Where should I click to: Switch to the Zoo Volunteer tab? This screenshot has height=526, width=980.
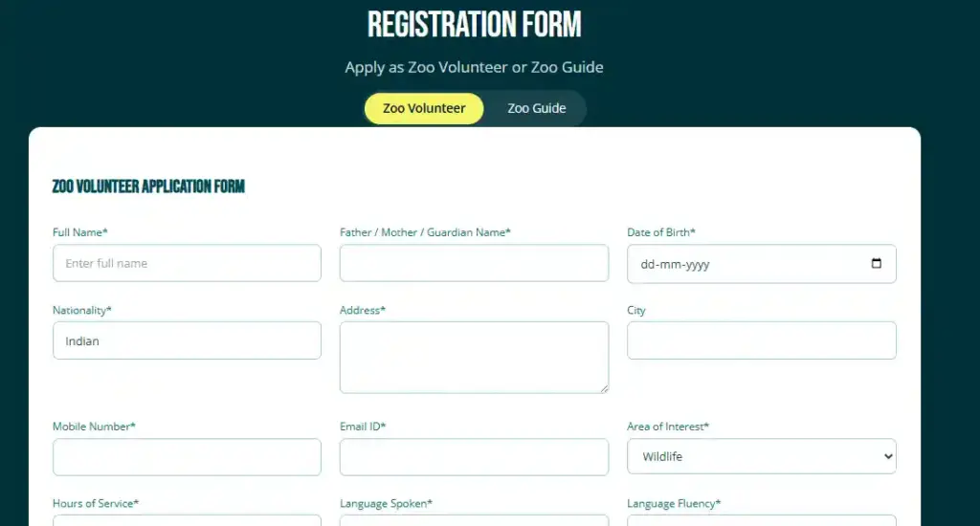424,108
